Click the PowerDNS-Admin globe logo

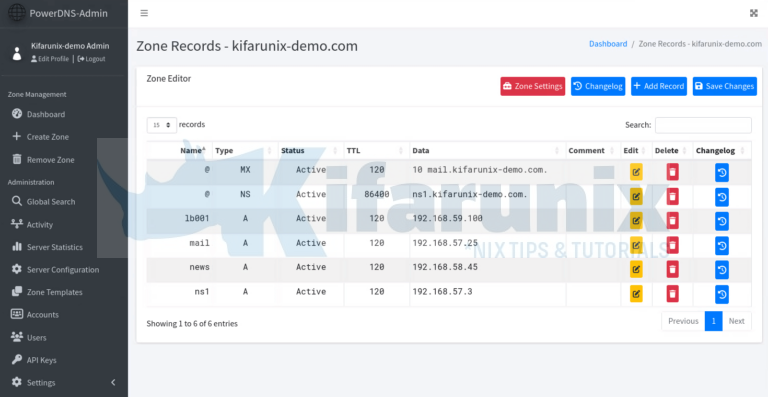[x=17, y=13]
